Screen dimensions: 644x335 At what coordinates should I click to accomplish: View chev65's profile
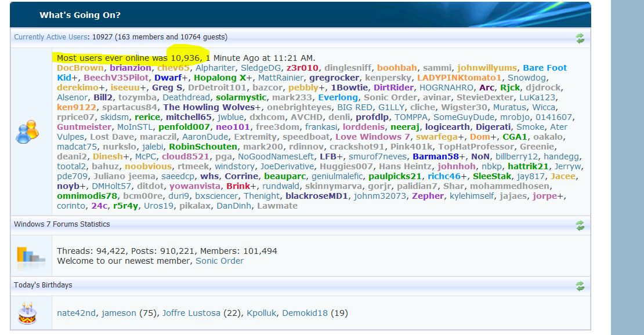pos(173,68)
